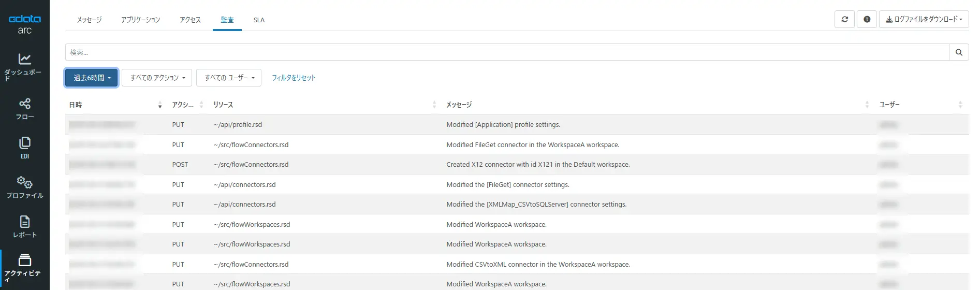Open the ログファイルをダウンロード dropdown
The height and width of the screenshot is (290, 980).
pos(924,19)
